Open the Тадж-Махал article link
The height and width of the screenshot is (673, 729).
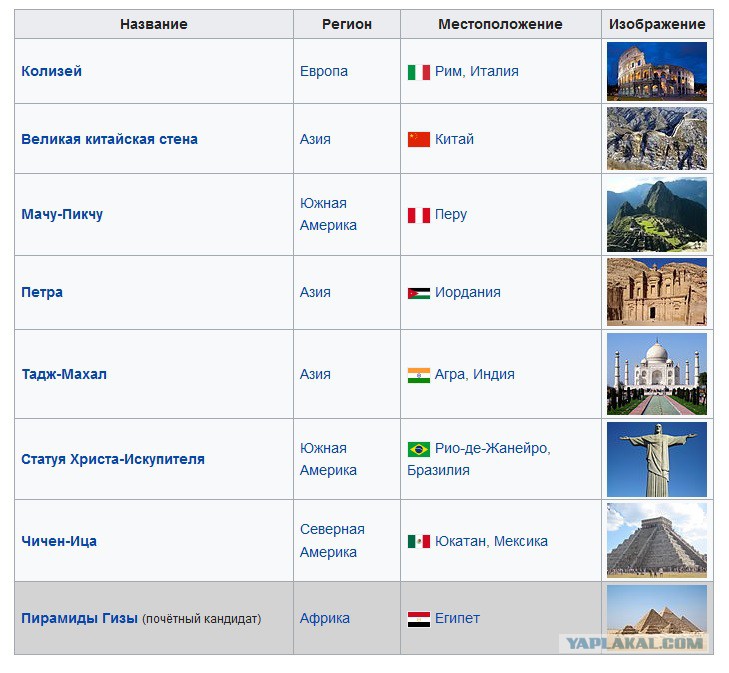(x=63, y=375)
